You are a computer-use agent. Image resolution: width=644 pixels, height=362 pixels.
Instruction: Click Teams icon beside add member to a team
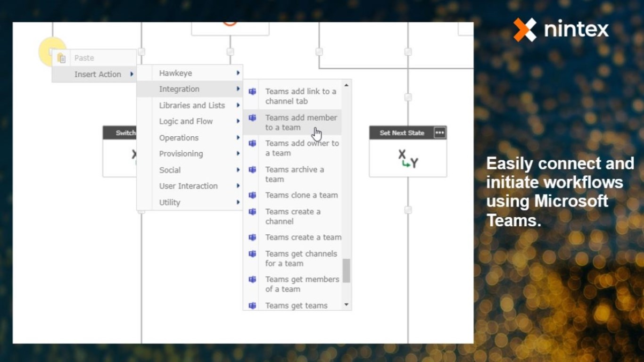(x=252, y=118)
